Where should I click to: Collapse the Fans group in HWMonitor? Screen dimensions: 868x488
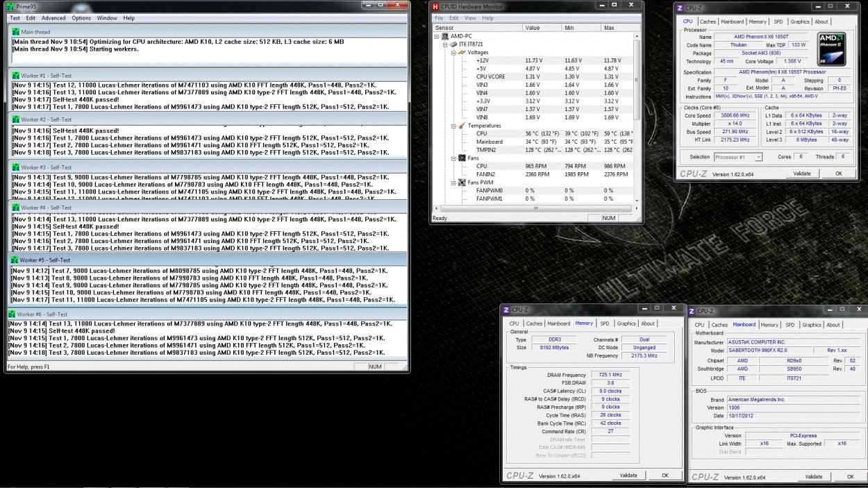[x=454, y=158]
